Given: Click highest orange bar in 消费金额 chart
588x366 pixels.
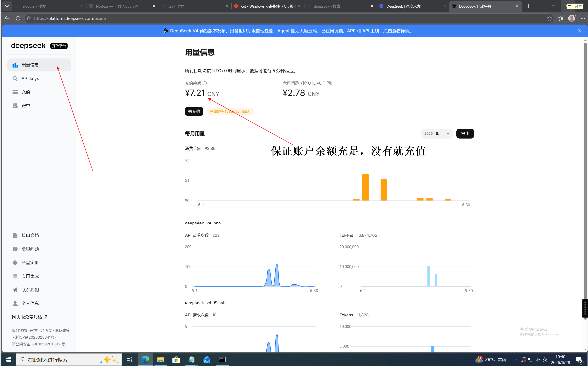Looking at the screenshot, I should 365,187.
